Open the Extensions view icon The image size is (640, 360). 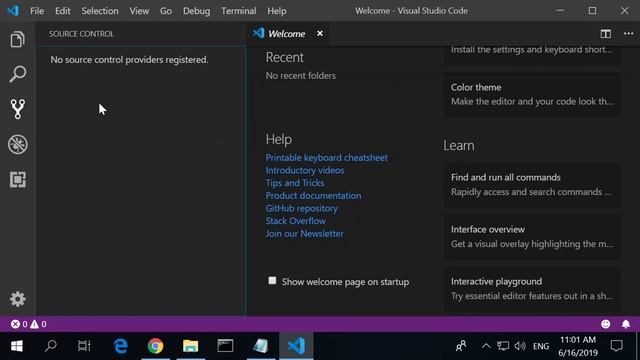[18, 180]
